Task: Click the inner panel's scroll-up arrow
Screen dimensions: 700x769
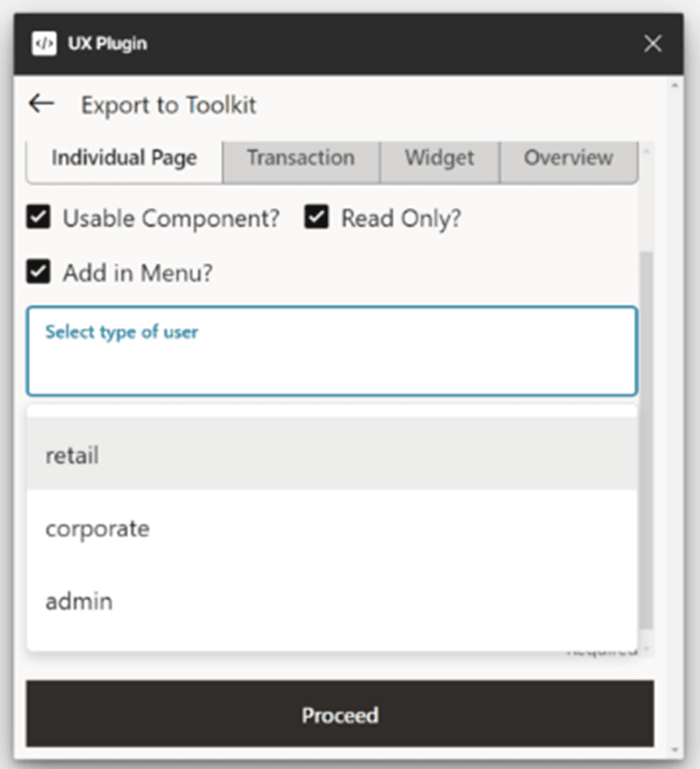Action: [647, 150]
